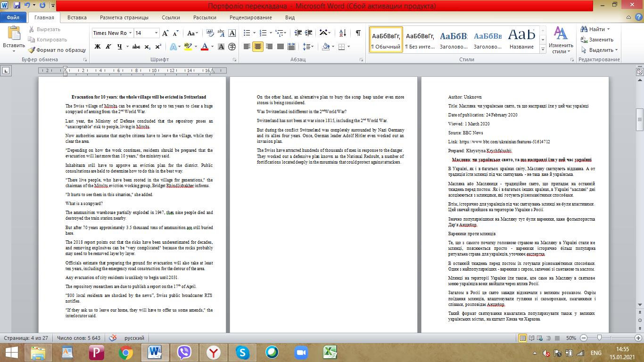Toggle bold formatting
The height and width of the screenshot is (362, 644).
pos(98,47)
